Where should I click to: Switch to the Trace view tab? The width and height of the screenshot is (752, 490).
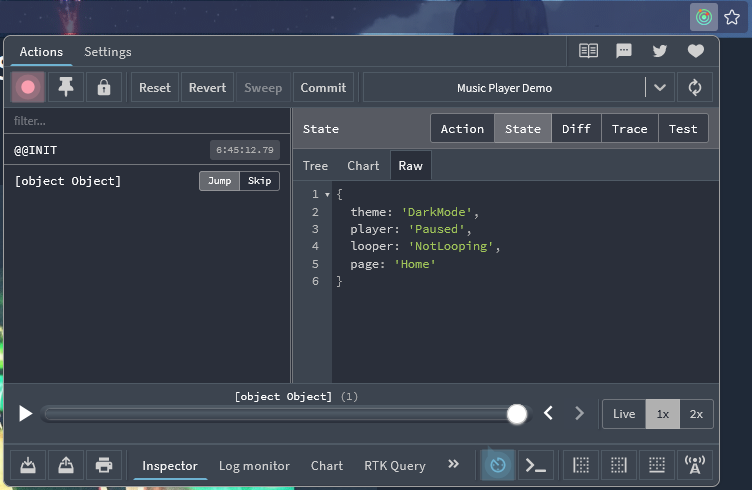(x=630, y=128)
